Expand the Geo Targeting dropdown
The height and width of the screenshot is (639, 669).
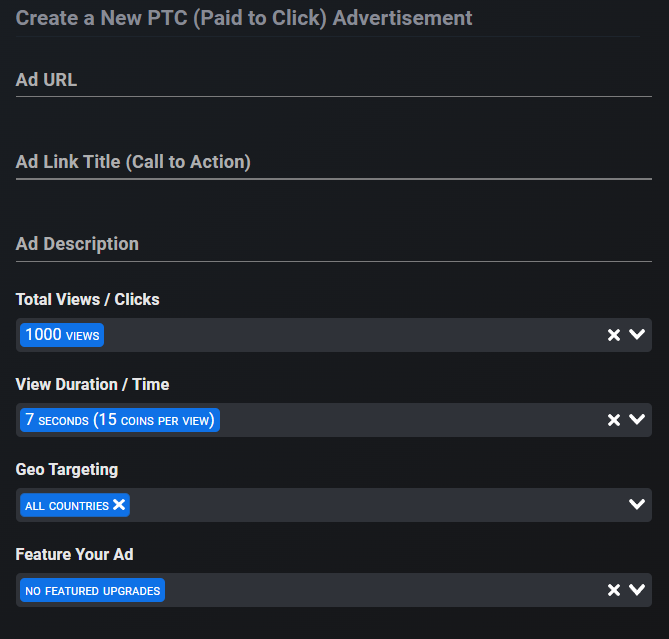pos(637,504)
